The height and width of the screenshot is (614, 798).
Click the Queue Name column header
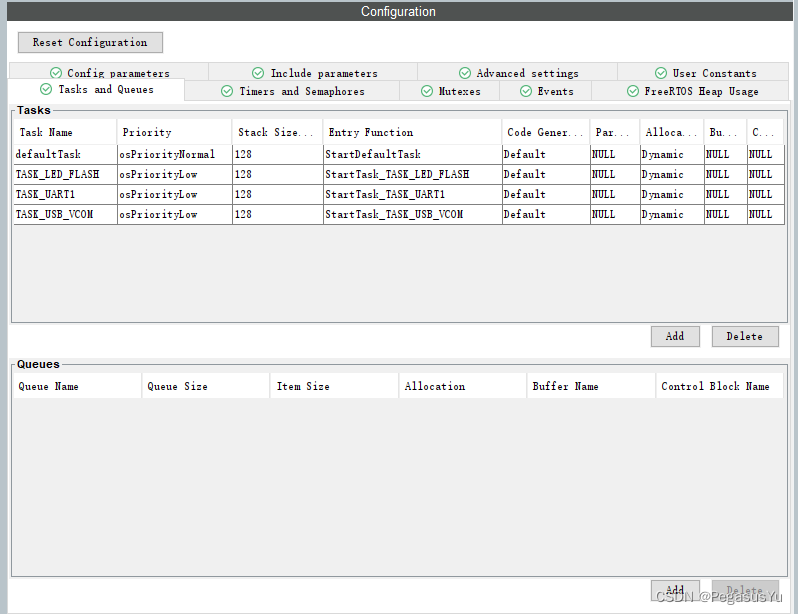tap(48, 386)
